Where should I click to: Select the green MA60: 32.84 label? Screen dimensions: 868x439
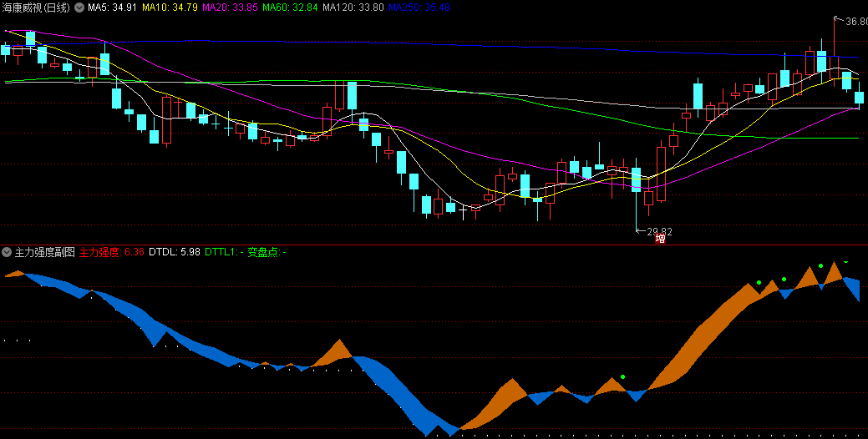290,8
